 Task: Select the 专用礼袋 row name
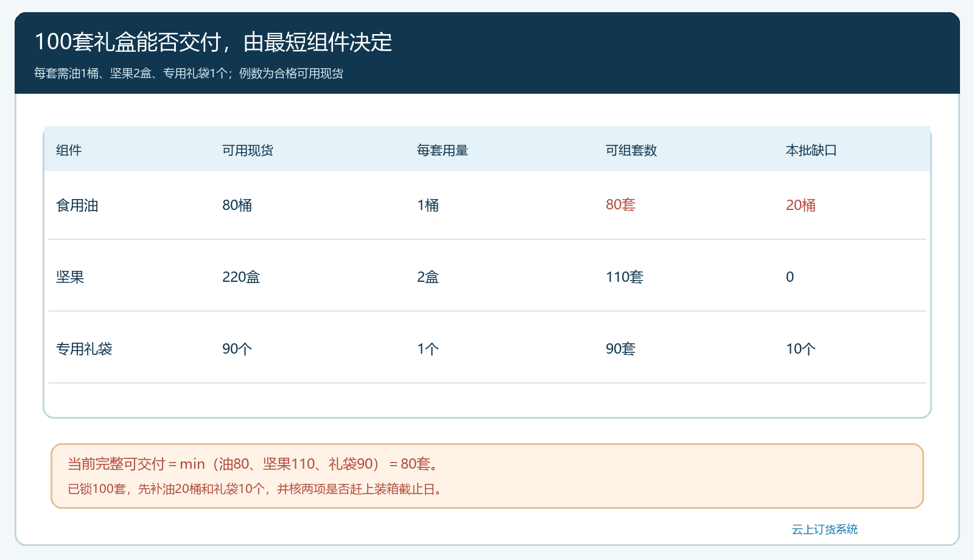coord(84,349)
